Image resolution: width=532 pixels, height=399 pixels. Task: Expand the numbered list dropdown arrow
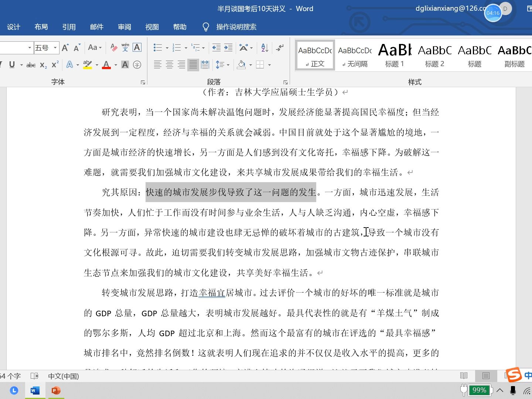[x=186, y=48]
